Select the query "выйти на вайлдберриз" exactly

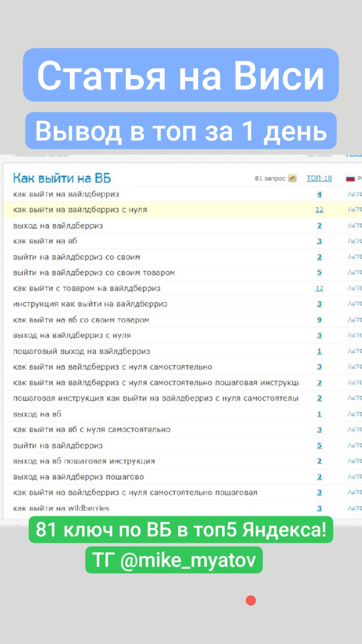coord(58,445)
